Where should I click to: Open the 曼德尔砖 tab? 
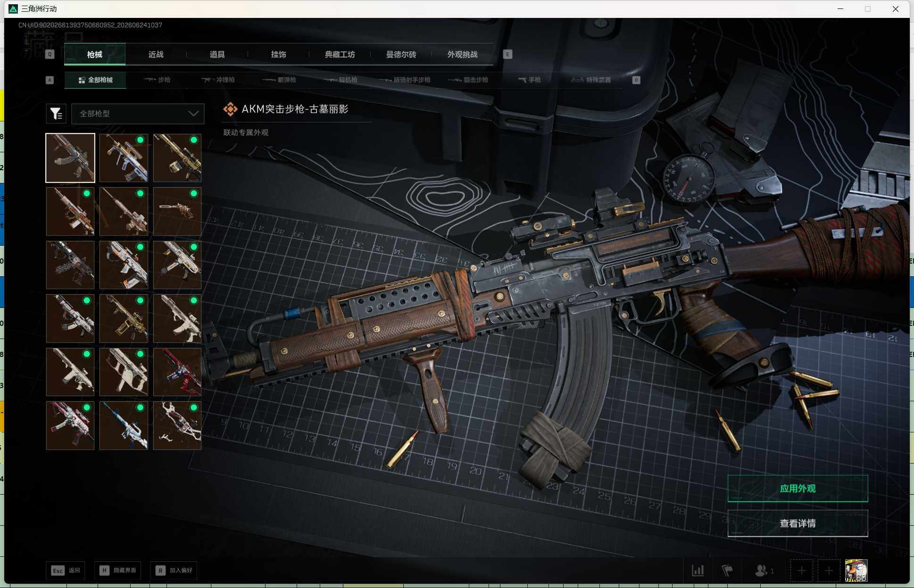coord(401,54)
